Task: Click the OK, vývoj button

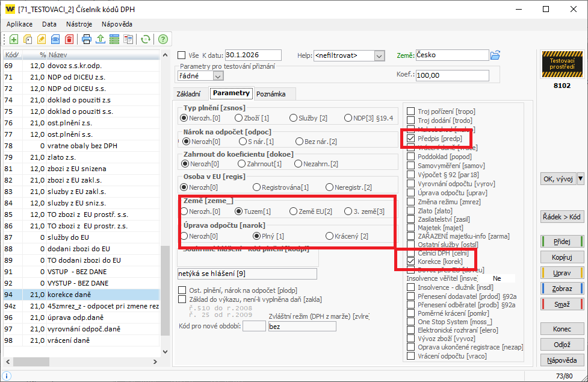Action: [559, 178]
